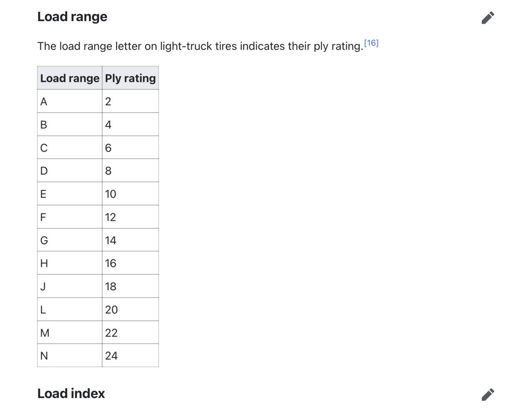Click the Load index section heading

pos(71,393)
